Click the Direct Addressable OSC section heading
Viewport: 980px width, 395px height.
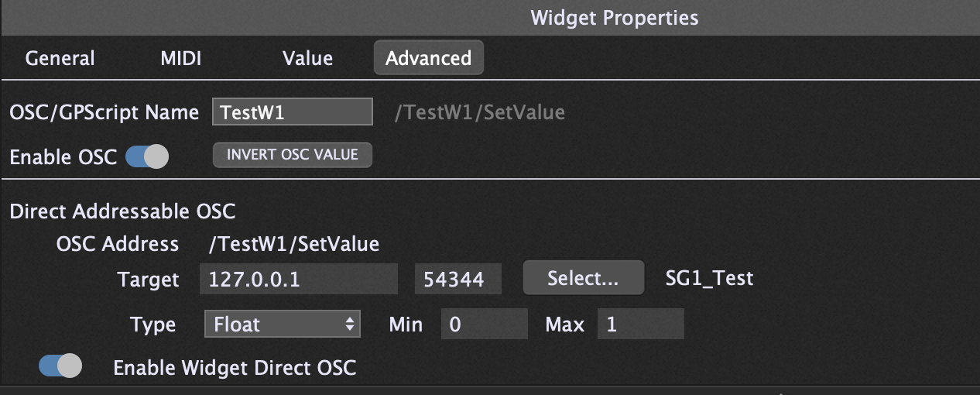122,211
